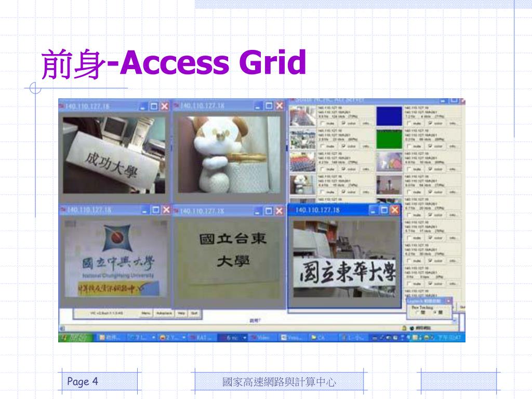Open info for the podium speaker stream
The height and width of the screenshot is (399, 532).
pos(453,192)
